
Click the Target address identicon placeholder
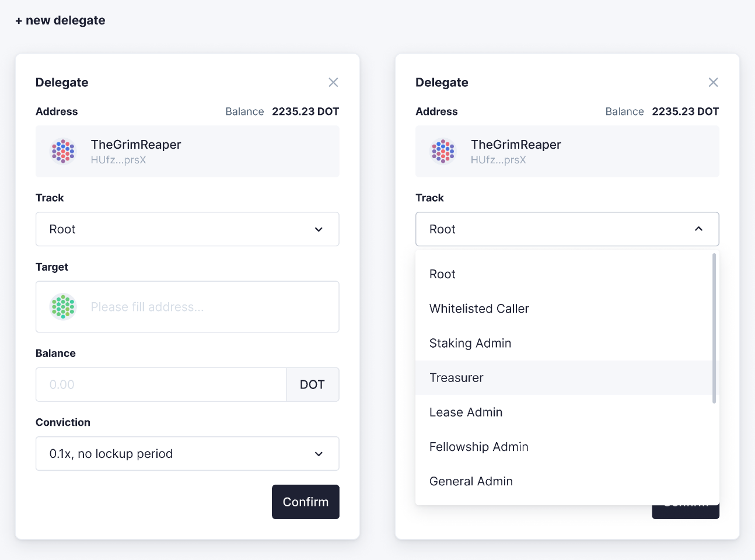62,306
